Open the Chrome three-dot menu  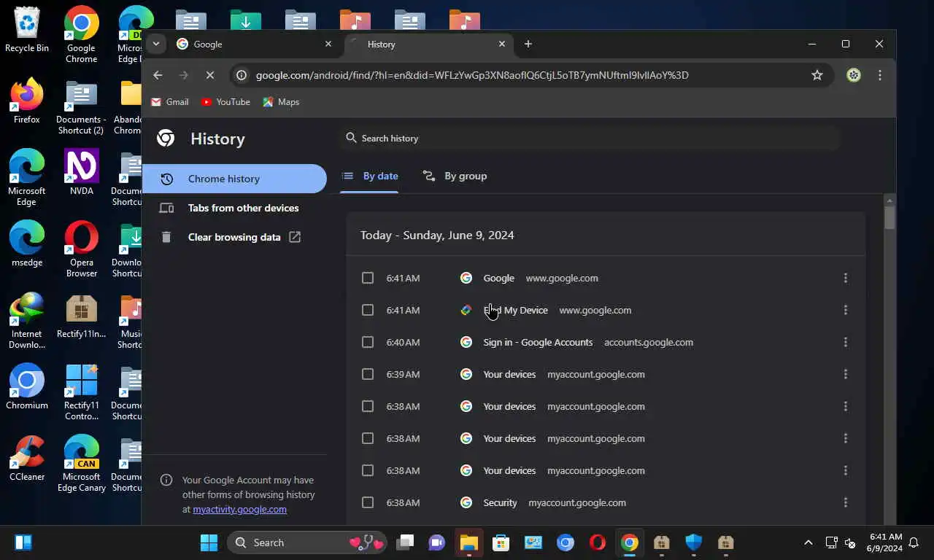(880, 75)
